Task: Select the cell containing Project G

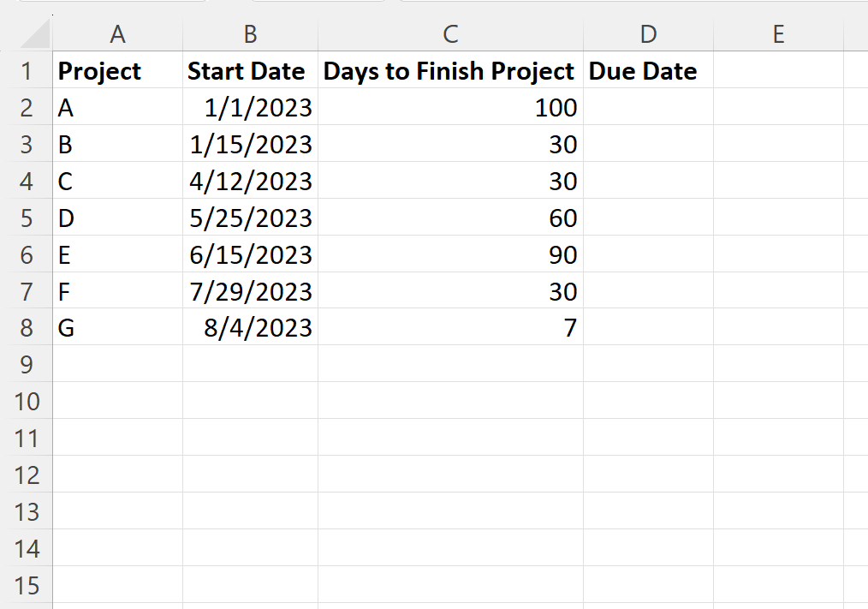Action: 118,328
